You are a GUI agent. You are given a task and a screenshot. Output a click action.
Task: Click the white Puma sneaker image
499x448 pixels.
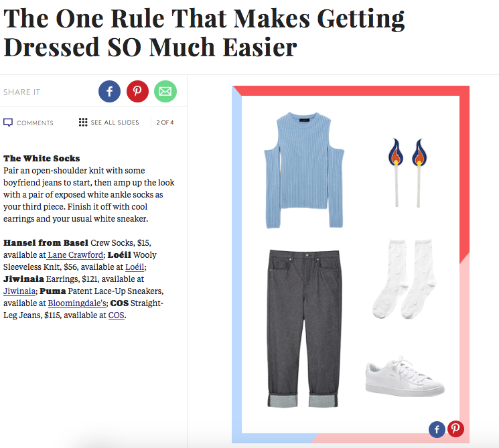pos(405,378)
